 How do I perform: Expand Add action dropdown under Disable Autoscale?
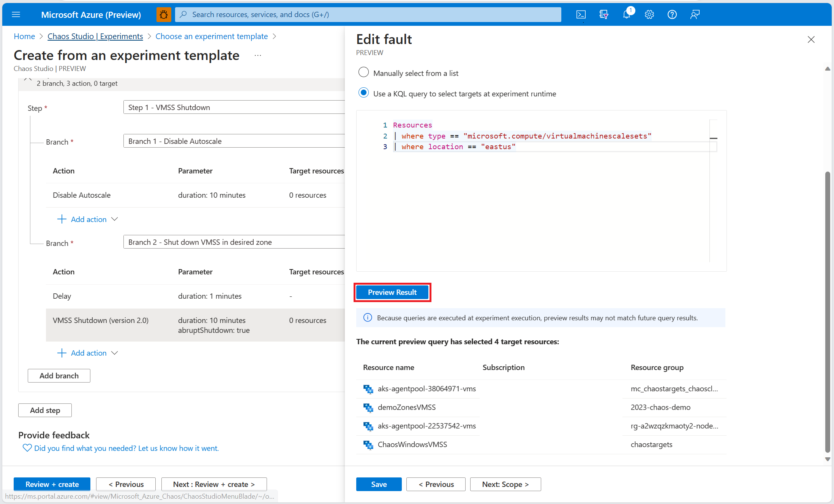pos(88,219)
